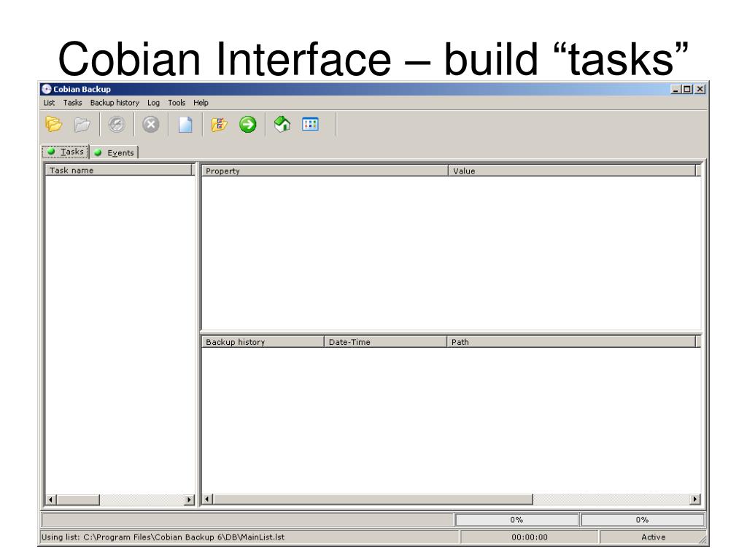Open the Log menu
747x560 pixels.
click(153, 102)
